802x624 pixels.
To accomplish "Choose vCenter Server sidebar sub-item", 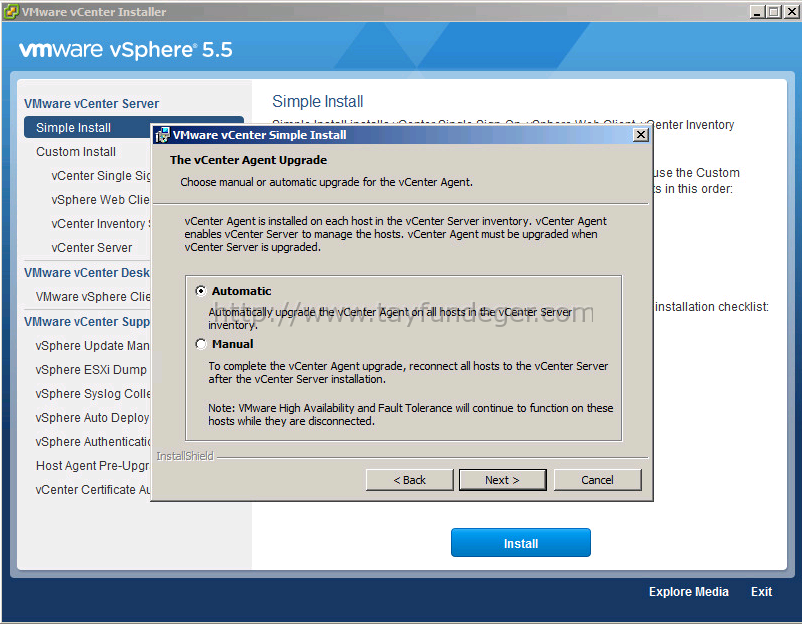I will pos(92,248).
